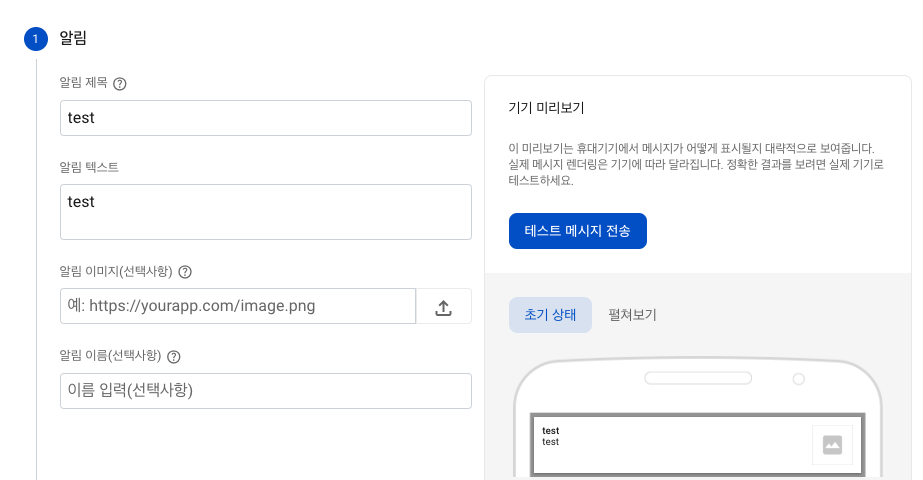Image resolution: width=923 pixels, height=480 pixels.
Task: Click the 이름 입력(선택사항) input field
Action: tap(265, 390)
